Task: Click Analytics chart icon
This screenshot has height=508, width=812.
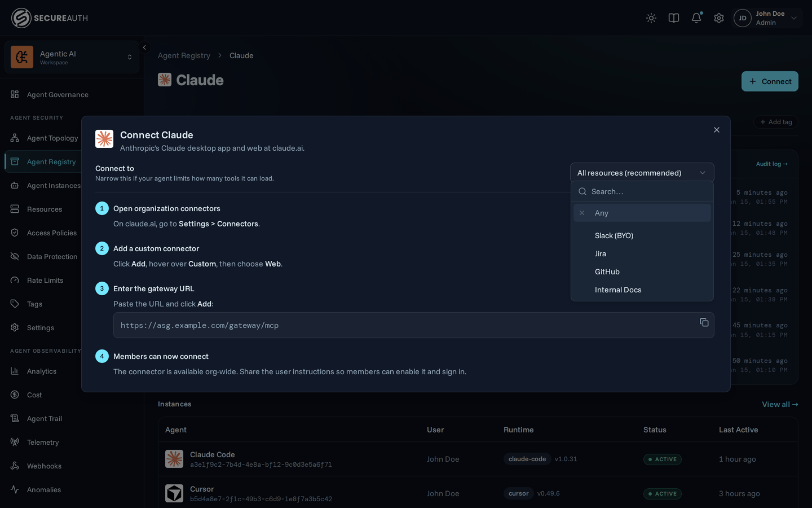Action: 15,371
